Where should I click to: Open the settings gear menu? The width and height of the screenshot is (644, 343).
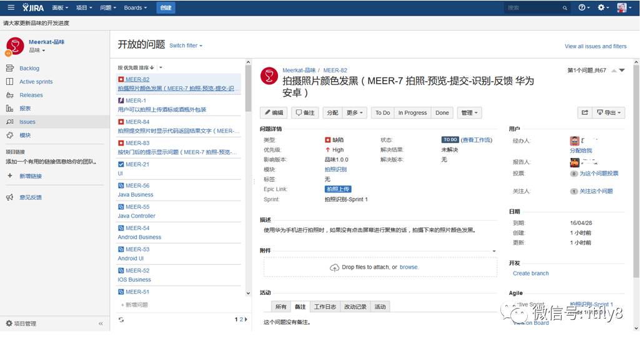(603, 7)
